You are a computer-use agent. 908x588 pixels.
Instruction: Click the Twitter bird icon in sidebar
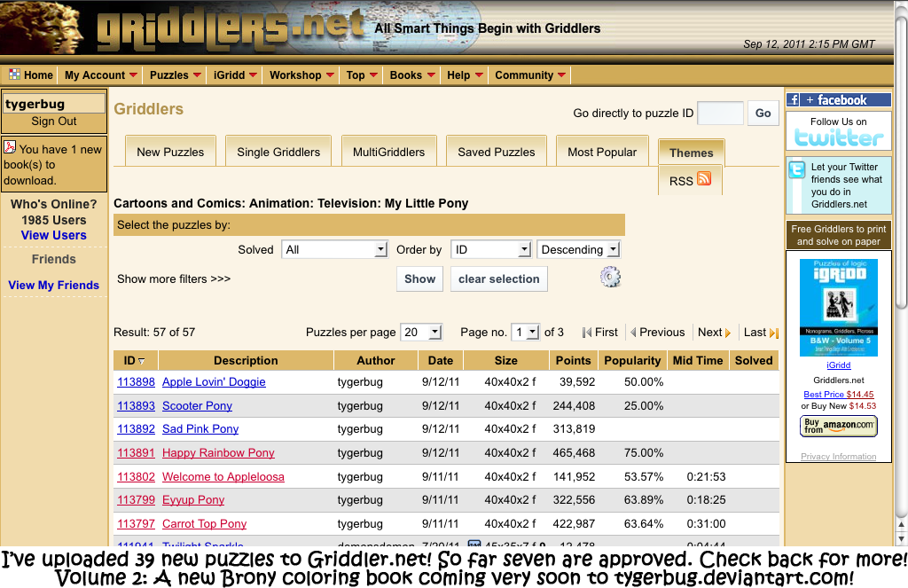(797, 169)
